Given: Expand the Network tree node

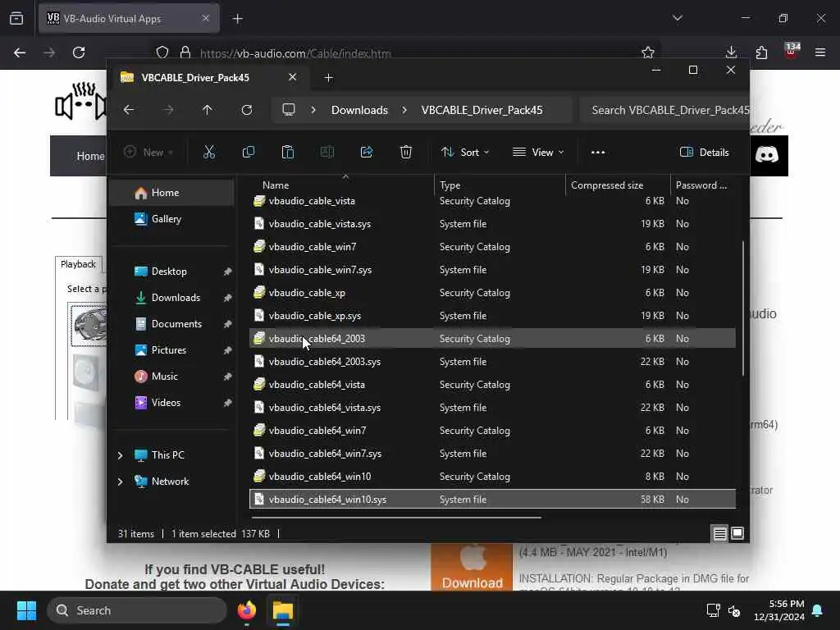Looking at the screenshot, I should [120, 482].
